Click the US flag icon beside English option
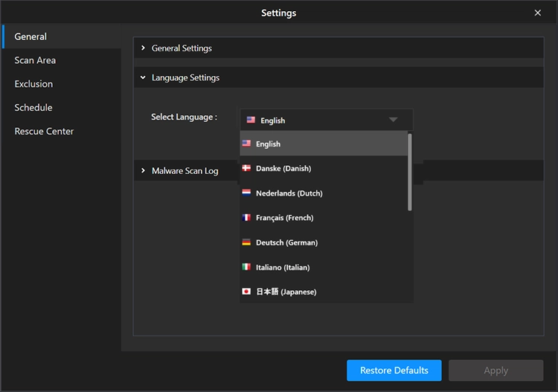Image resolution: width=558 pixels, height=392 pixels. pos(246,144)
